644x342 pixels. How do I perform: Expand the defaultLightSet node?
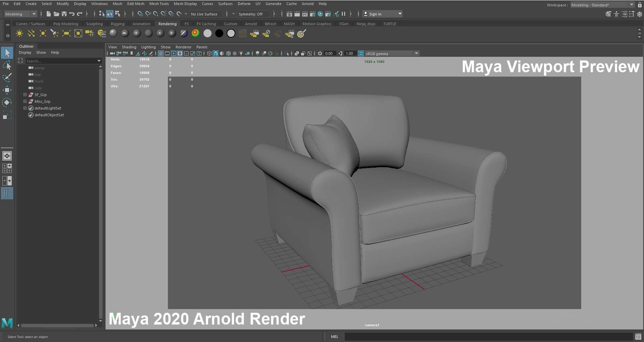25,108
